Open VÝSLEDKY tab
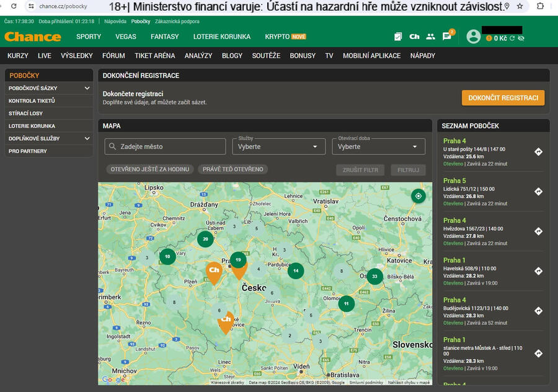558x392 pixels. (76, 56)
